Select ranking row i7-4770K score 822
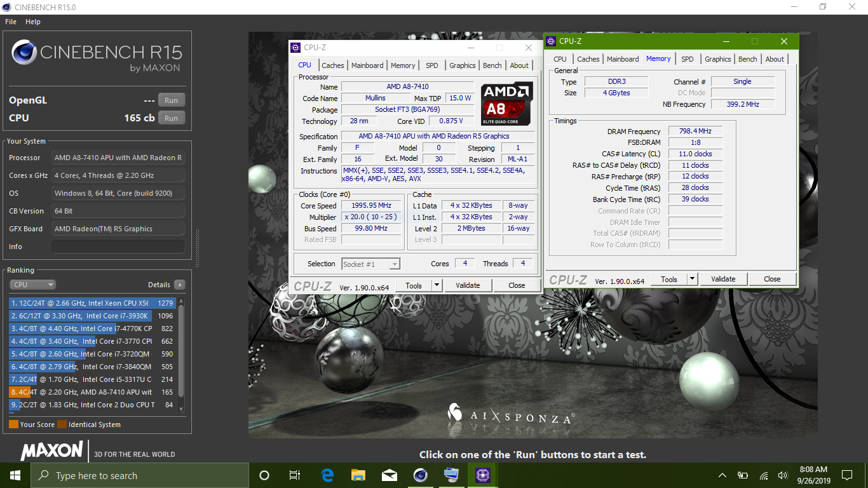The image size is (868, 488). tap(93, 329)
